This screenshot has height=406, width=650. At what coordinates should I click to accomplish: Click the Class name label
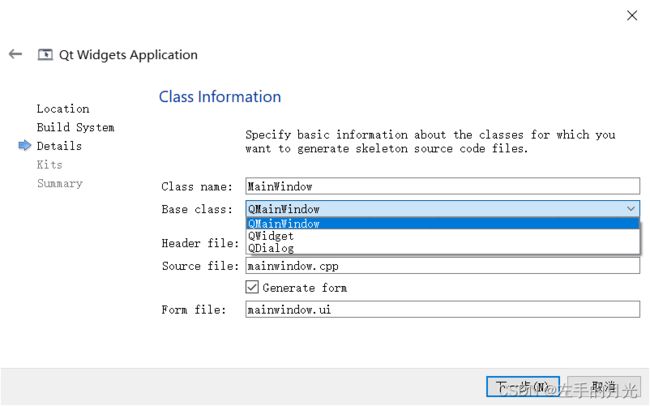(x=197, y=187)
